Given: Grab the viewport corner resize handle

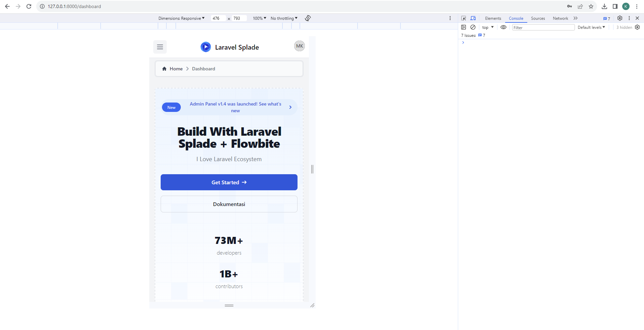Looking at the screenshot, I should [312, 305].
